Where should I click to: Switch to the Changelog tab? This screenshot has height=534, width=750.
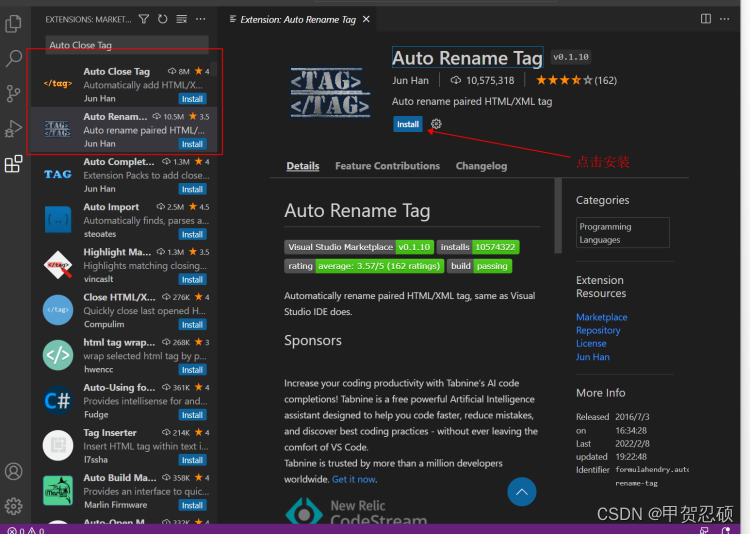pyautogui.click(x=481, y=166)
